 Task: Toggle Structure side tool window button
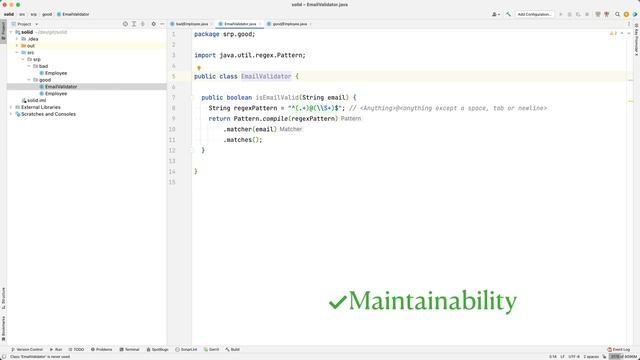pyautogui.click(x=3, y=298)
